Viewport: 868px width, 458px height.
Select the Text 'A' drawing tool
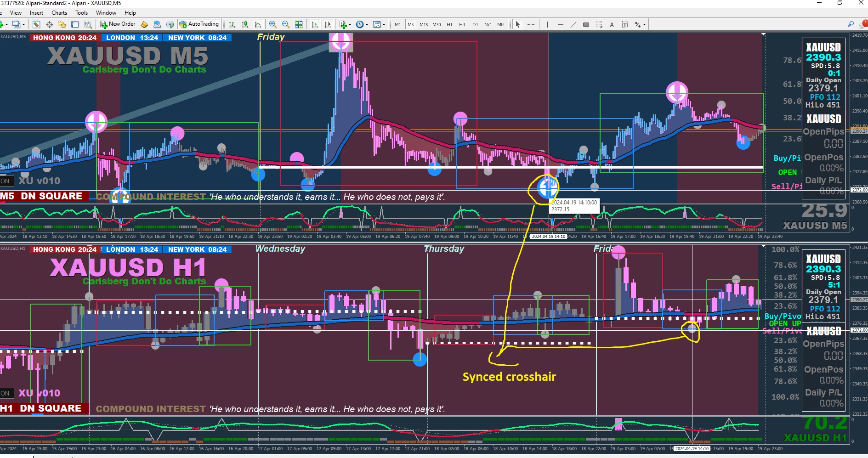[x=612, y=24]
